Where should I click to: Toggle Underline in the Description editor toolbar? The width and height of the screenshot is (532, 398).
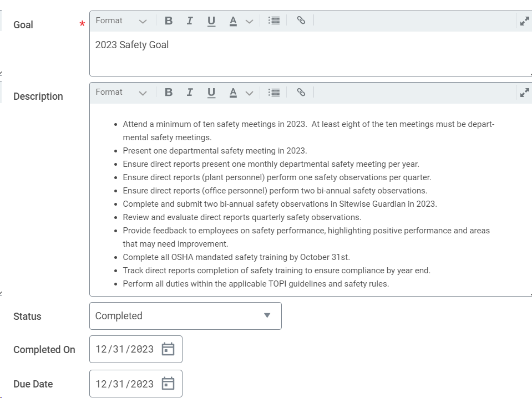click(211, 93)
